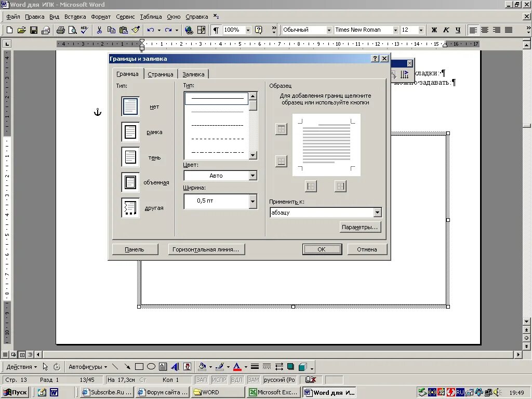
Task: Insert WordArt from the drawing toolbar
Action: pos(175,366)
